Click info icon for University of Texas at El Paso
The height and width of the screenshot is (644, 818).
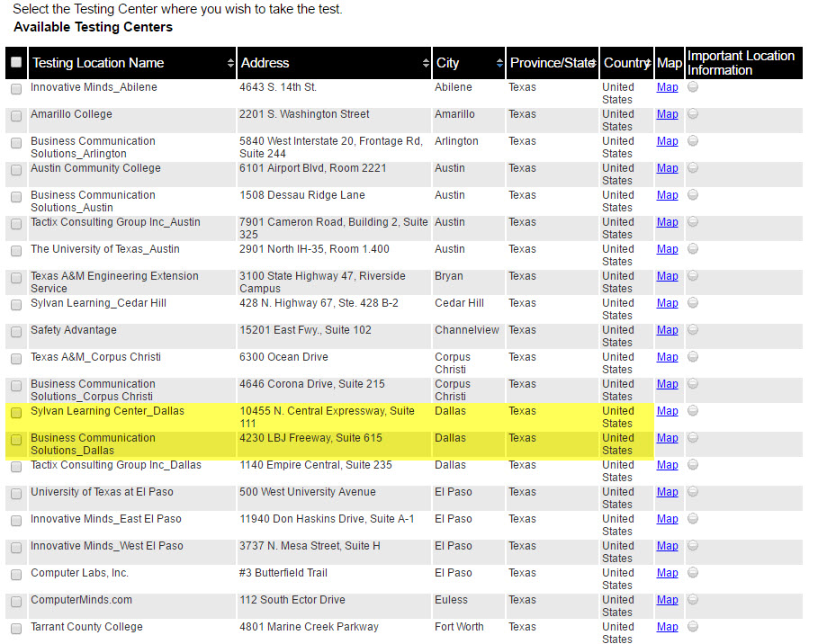(693, 492)
